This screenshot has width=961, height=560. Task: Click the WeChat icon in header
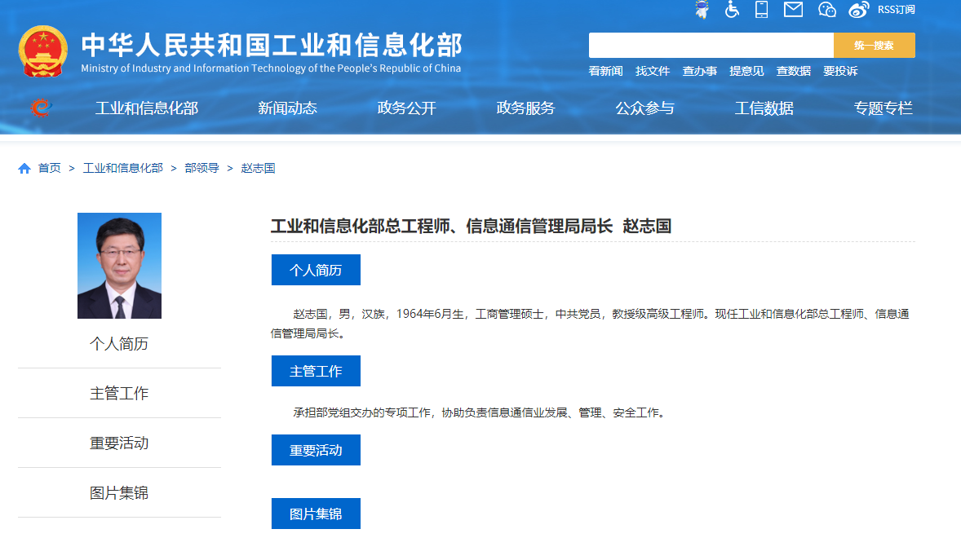[827, 10]
